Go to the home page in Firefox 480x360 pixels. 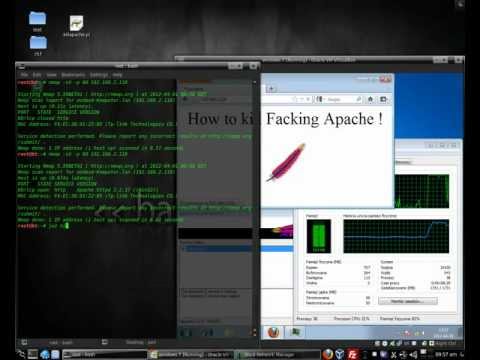click(x=370, y=99)
